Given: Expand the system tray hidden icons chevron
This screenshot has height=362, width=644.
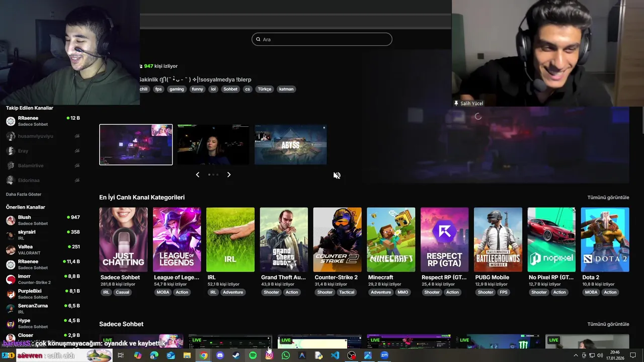Looking at the screenshot, I should (576, 355).
